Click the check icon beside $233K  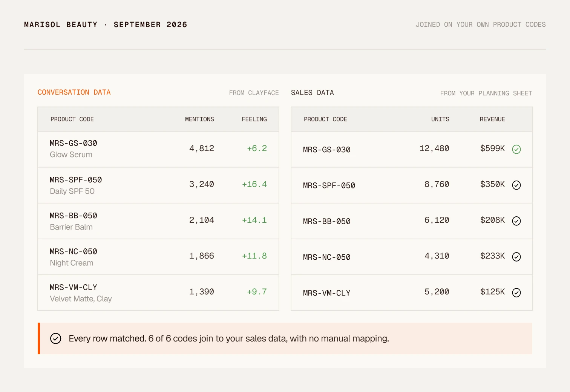coord(516,257)
